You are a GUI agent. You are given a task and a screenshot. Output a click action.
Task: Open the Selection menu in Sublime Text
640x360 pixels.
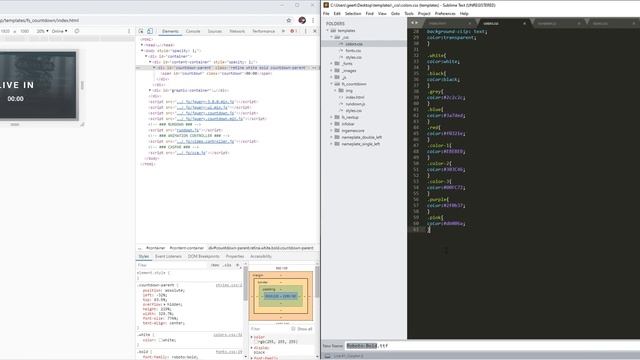353,13
